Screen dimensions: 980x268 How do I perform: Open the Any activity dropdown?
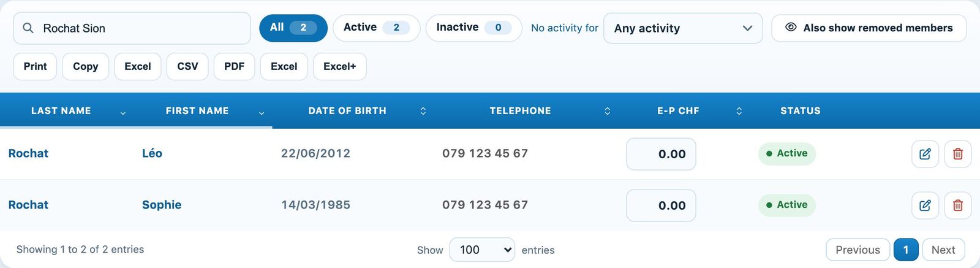click(683, 28)
